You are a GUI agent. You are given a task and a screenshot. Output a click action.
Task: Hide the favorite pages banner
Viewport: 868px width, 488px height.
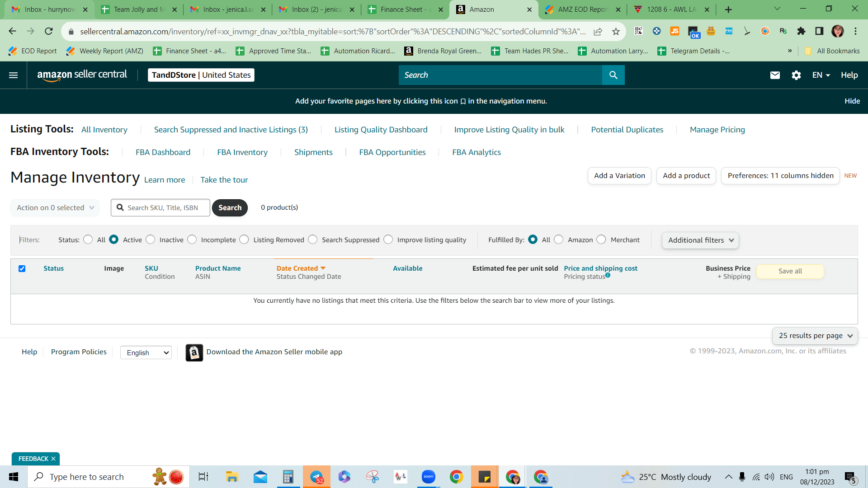point(852,101)
